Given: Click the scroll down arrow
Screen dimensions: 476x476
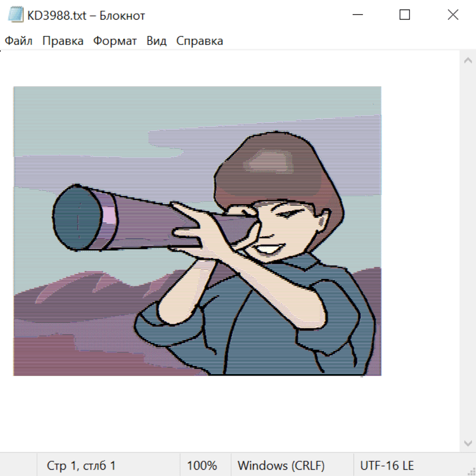Looking at the screenshot, I should point(468,443).
